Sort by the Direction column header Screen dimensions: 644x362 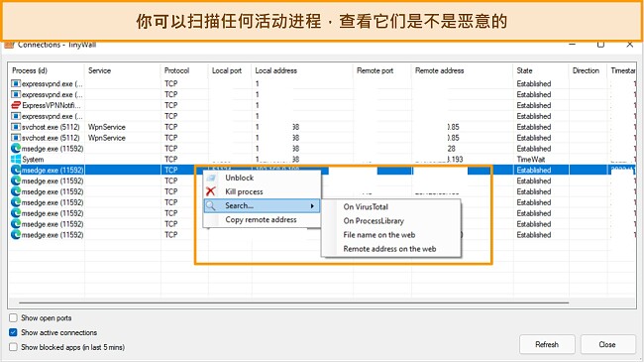click(588, 70)
